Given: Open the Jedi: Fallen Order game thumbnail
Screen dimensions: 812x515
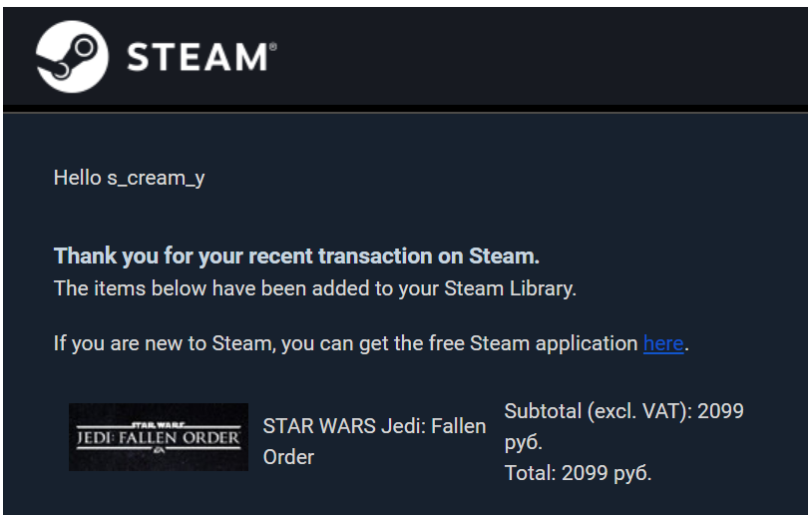Looking at the screenshot, I should [x=159, y=437].
